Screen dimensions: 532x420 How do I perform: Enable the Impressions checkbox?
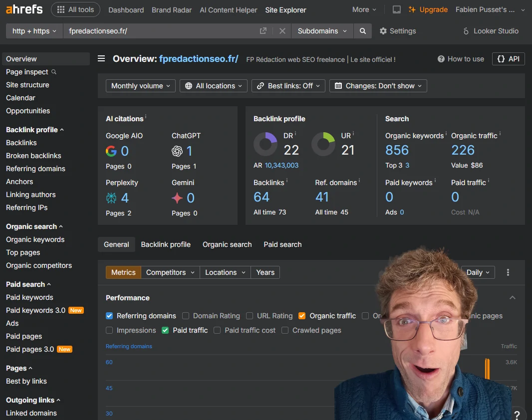click(x=109, y=330)
